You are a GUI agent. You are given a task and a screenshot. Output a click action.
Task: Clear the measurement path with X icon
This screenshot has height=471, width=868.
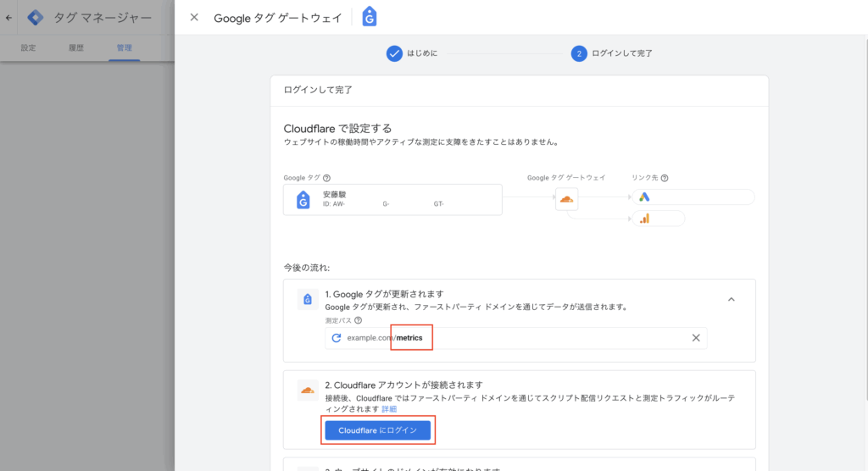(x=696, y=338)
